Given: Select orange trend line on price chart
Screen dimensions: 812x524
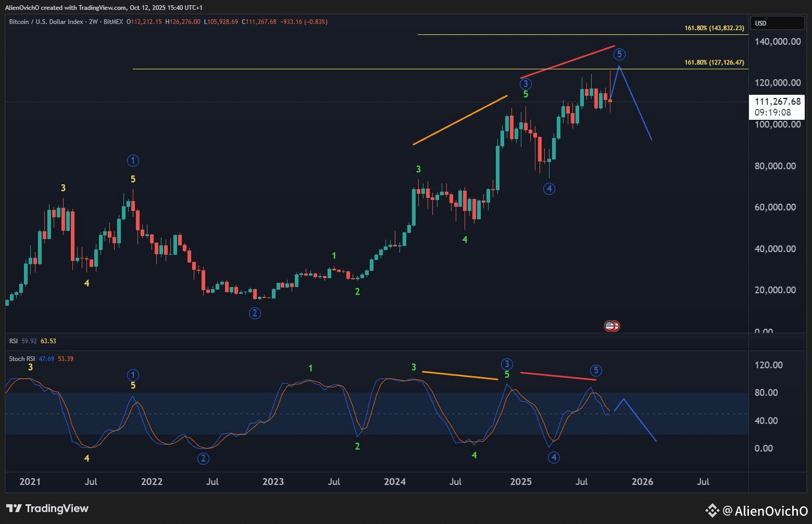Looking at the screenshot, I should (460, 120).
